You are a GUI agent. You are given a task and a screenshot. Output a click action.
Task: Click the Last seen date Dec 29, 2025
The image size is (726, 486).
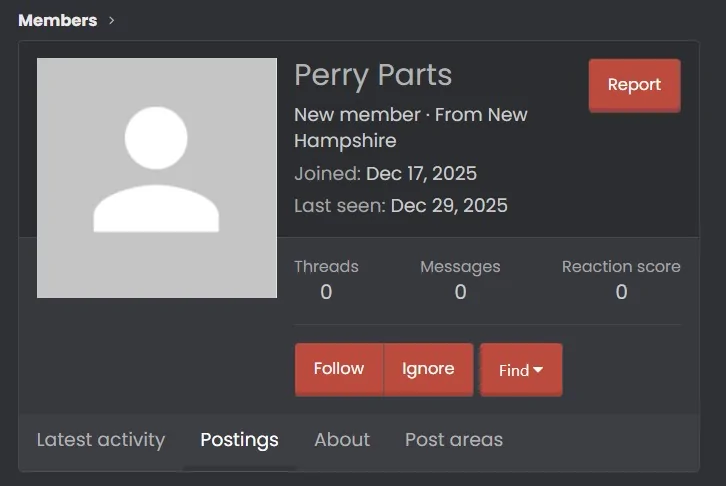click(449, 206)
